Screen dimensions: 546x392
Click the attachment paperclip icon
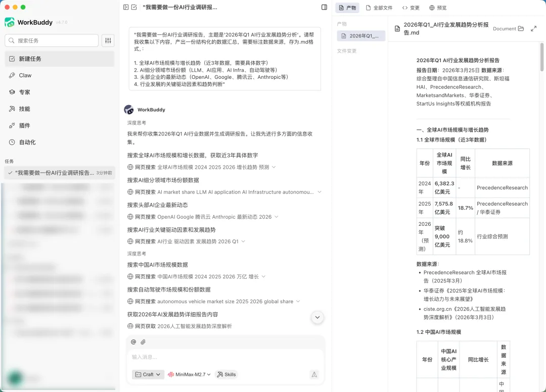pos(143,342)
